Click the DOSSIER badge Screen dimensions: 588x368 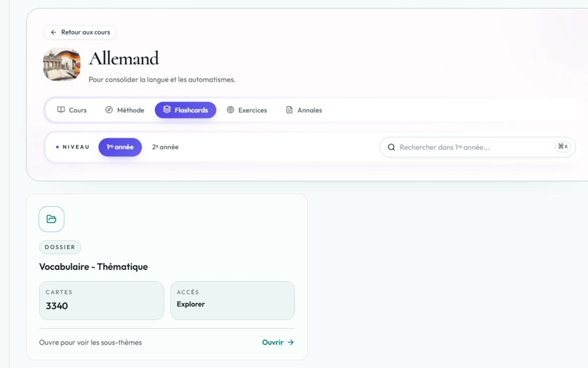pyautogui.click(x=60, y=247)
